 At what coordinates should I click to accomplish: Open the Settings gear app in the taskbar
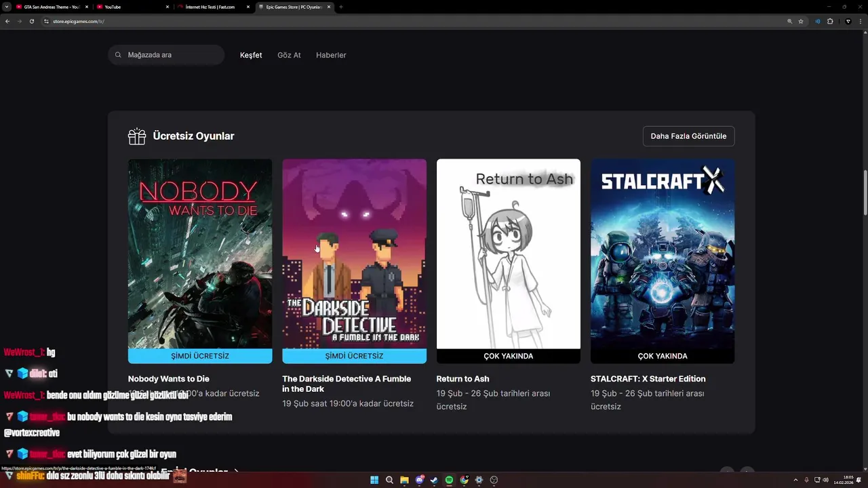tap(479, 480)
